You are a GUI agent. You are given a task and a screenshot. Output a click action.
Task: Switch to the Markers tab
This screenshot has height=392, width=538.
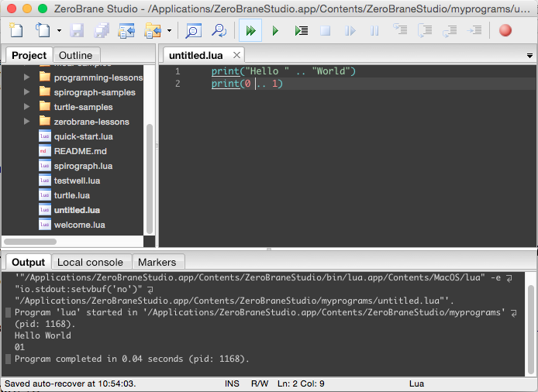pyautogui.click(x=157, y=263)
